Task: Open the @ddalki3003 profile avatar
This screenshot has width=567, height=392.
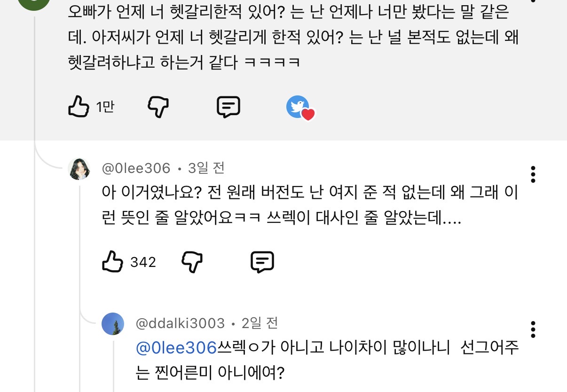Action: [113, 324]
